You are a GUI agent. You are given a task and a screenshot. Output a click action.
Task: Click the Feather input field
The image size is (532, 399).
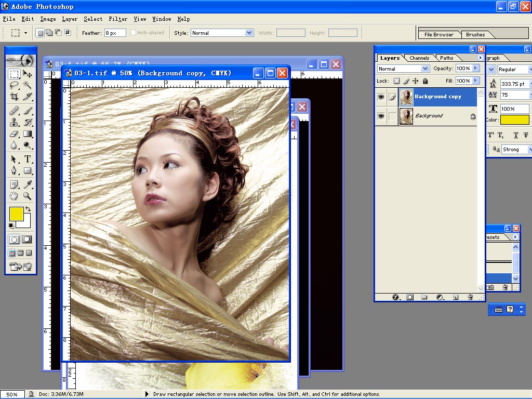tap(115, 33)
